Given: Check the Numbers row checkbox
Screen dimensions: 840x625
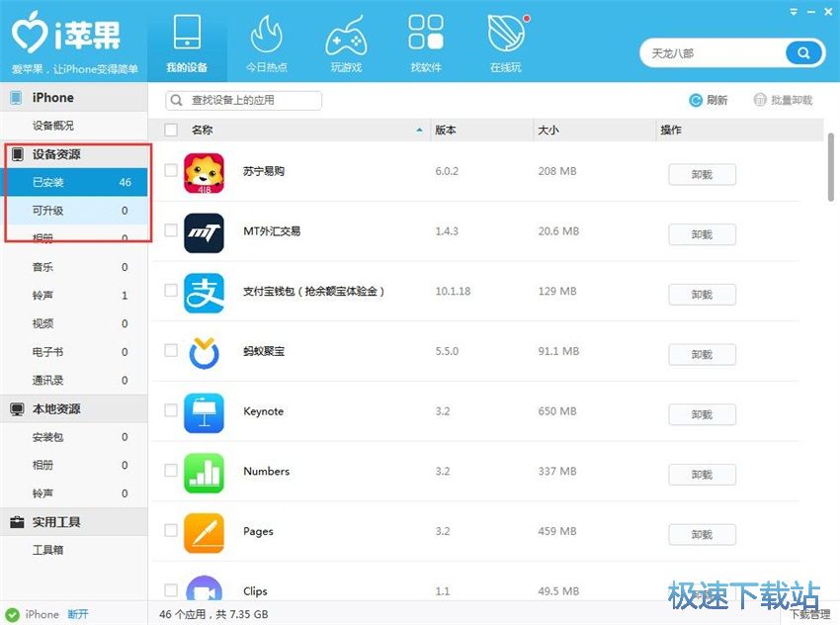Looking at the screenshot, I should pos(171,471).
